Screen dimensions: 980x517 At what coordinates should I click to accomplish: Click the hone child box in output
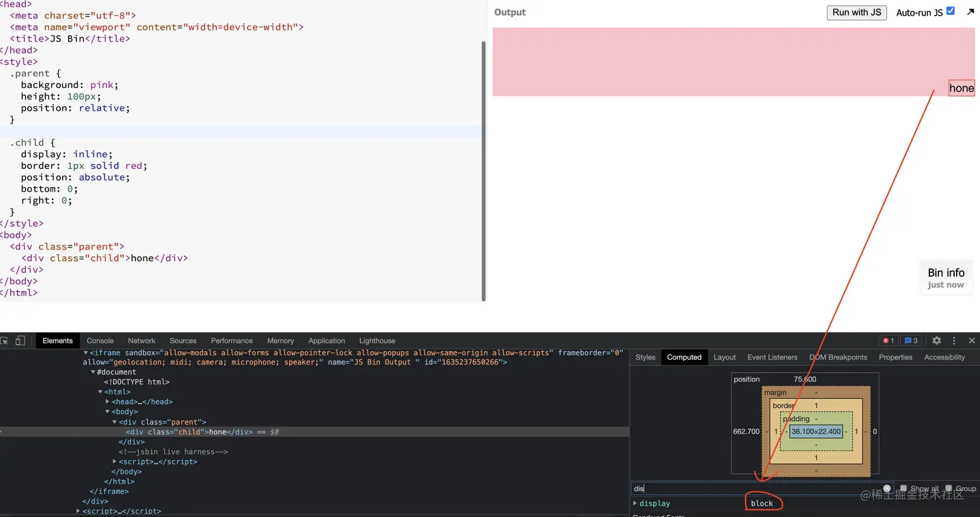coord(961,88)
